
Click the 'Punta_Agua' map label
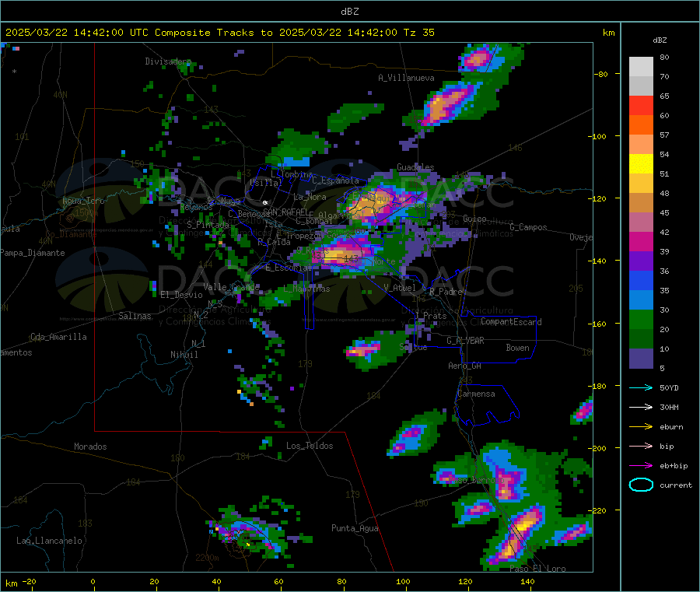coord(355,528)
